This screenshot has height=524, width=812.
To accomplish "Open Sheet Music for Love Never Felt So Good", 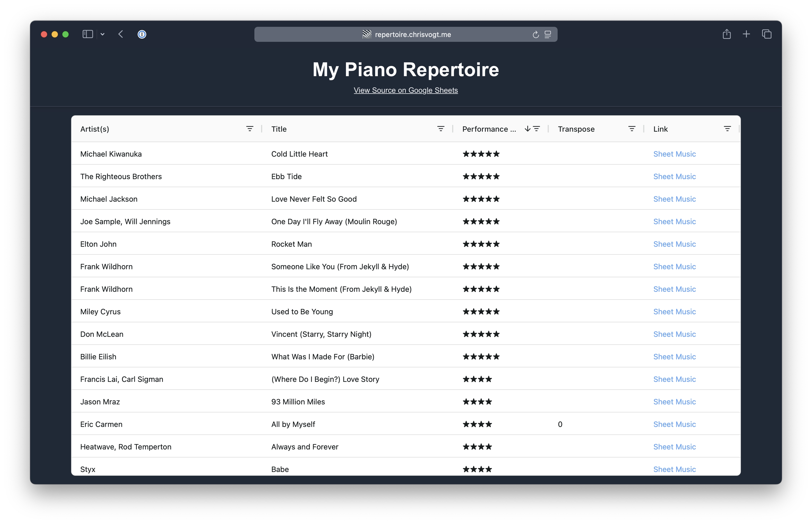I will (674, 199).
